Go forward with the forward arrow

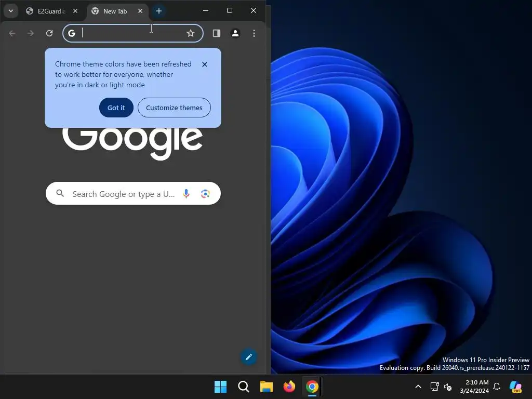(31, 33)
